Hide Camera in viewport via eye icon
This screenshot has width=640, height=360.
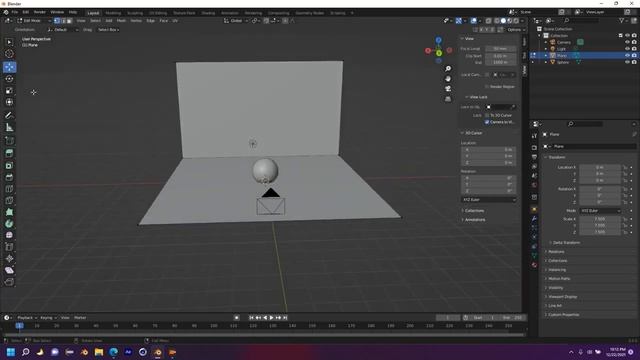pos(627,42)
